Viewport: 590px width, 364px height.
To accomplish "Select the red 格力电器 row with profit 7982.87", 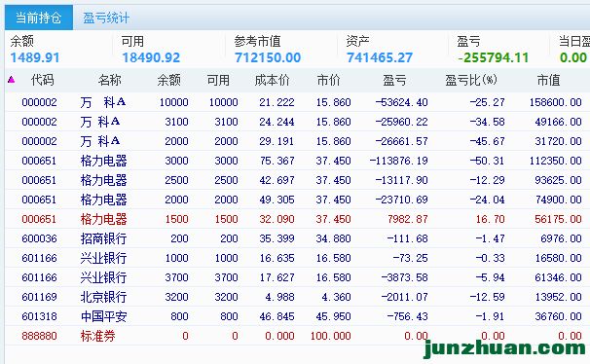I will click(297, 219).
